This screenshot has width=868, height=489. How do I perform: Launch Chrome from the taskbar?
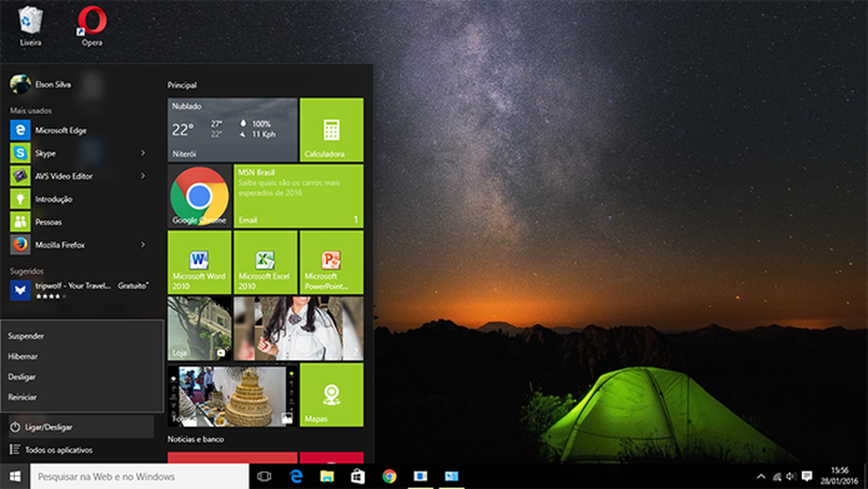[389, 477]
